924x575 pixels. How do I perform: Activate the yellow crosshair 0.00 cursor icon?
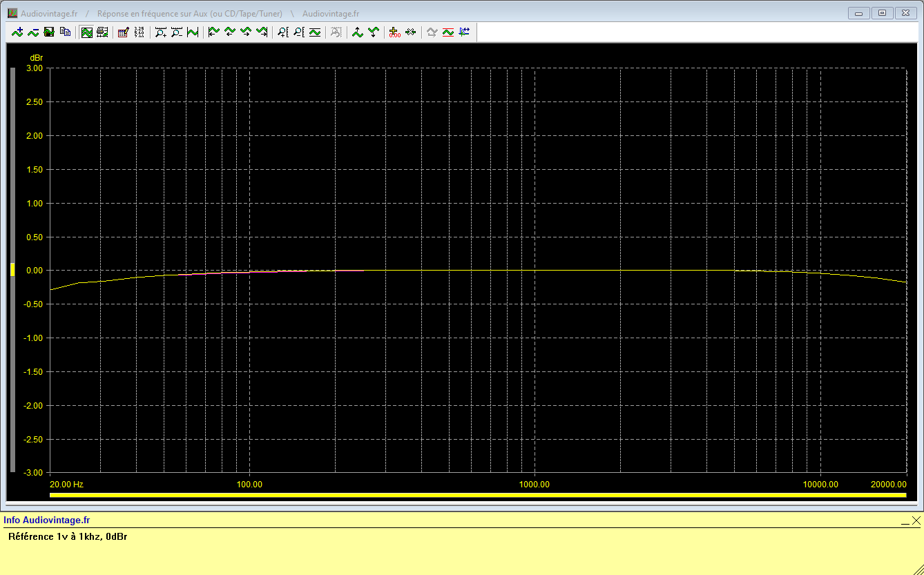[394, 32]
